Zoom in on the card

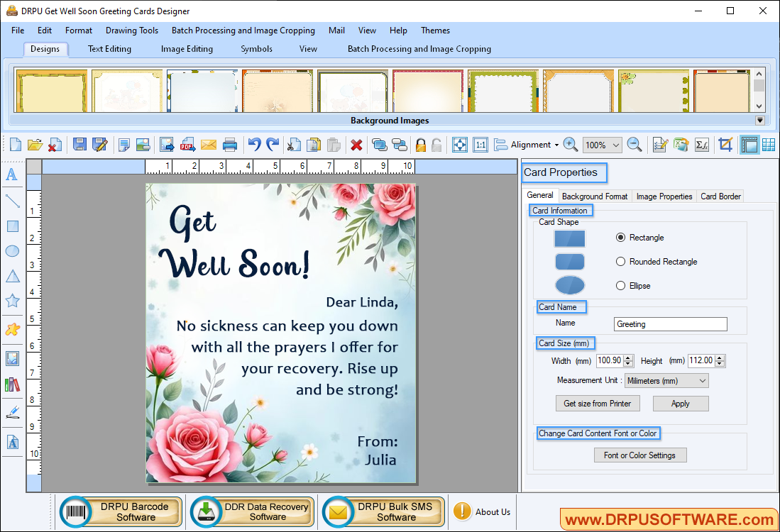[571, 145]
